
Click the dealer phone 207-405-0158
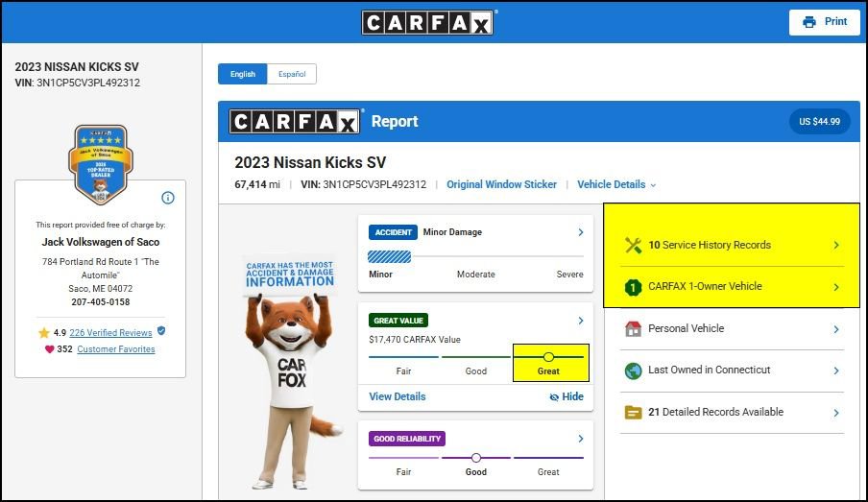pyautogui.click(x=100, y=302)
